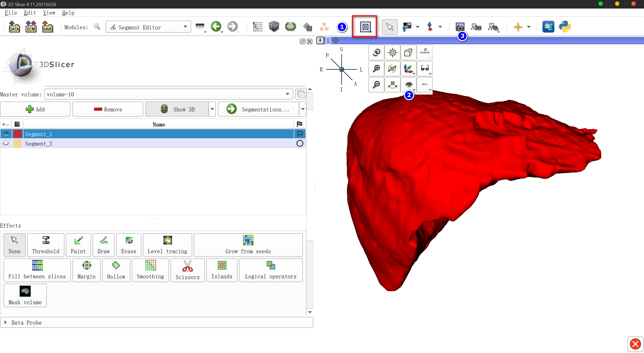
Task: Open the Extensions Manager
Action: (549, 27)
